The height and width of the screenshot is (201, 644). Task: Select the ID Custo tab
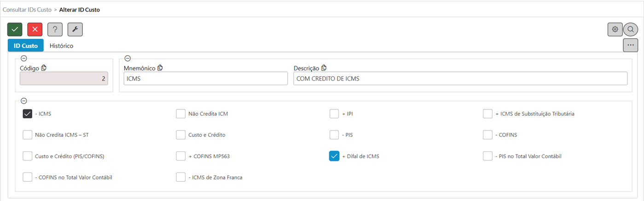pyautogui.click(x=26, y=46)
